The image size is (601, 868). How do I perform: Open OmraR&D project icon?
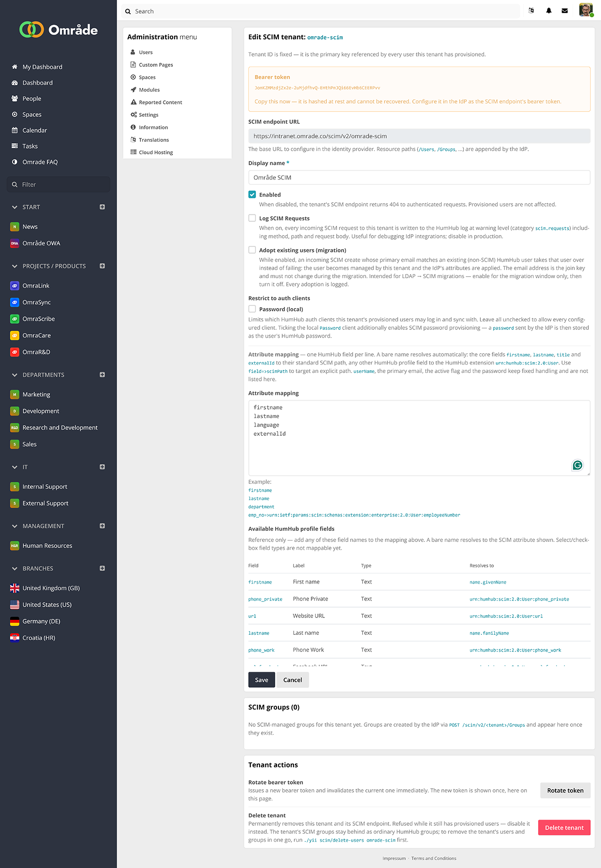[15, 352]
